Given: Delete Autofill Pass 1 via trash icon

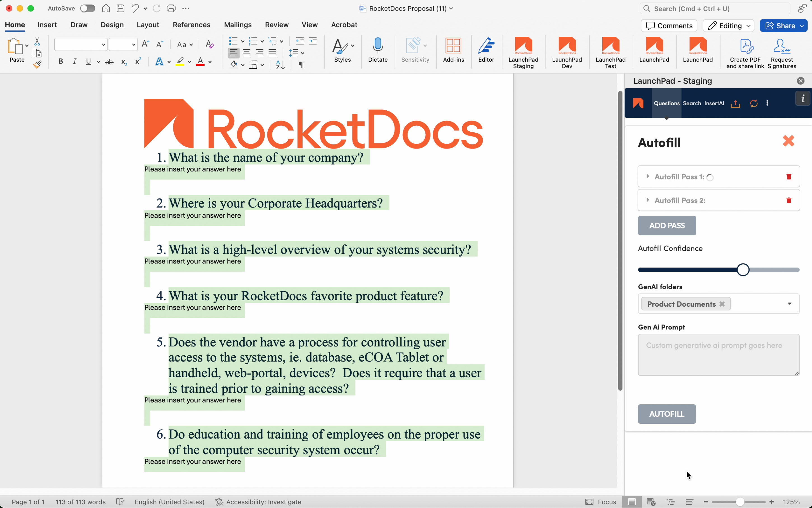Looking at the screenshot, I should (788, 177).
